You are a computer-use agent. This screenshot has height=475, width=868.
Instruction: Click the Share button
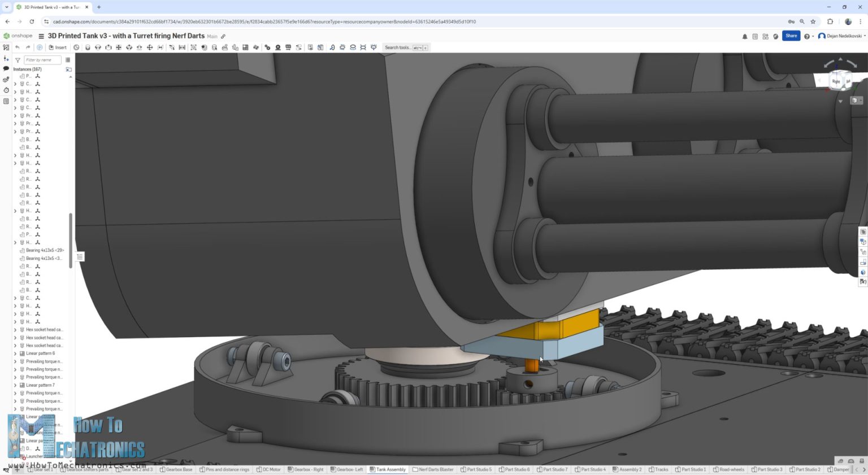tap(791, 35)
